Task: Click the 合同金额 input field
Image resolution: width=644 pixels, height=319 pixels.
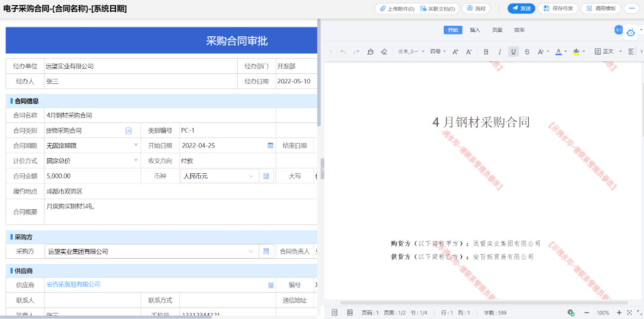Action: pyautogui.click(x=89, y=176)
